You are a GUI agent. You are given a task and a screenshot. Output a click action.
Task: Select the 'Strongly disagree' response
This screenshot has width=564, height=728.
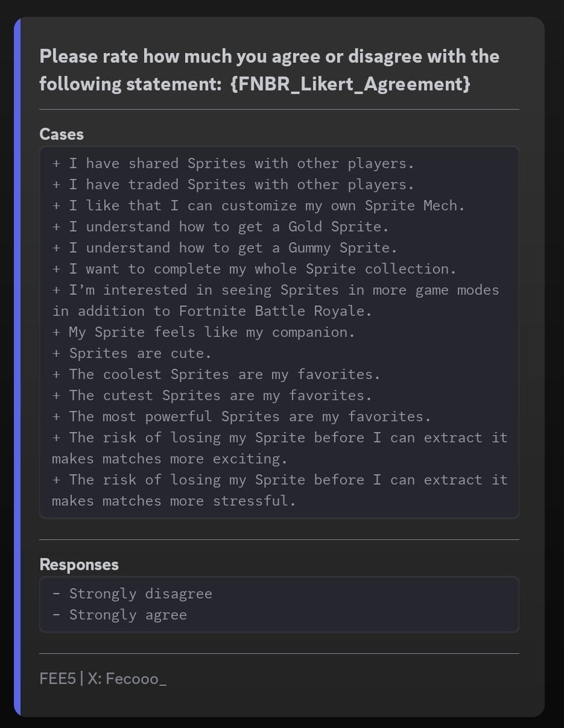pyautogui.click(x=132, y=593)
